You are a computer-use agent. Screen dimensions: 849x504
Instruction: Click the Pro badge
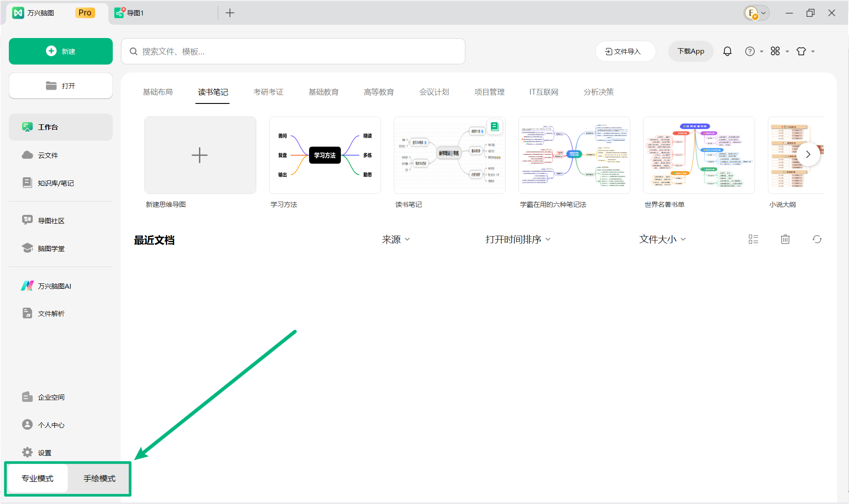pyautogui.click(x=85, y=13)
